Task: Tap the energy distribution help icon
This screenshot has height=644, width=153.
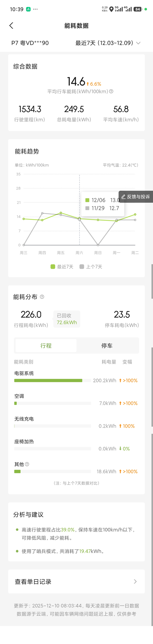Action: [x=42, y=297]
